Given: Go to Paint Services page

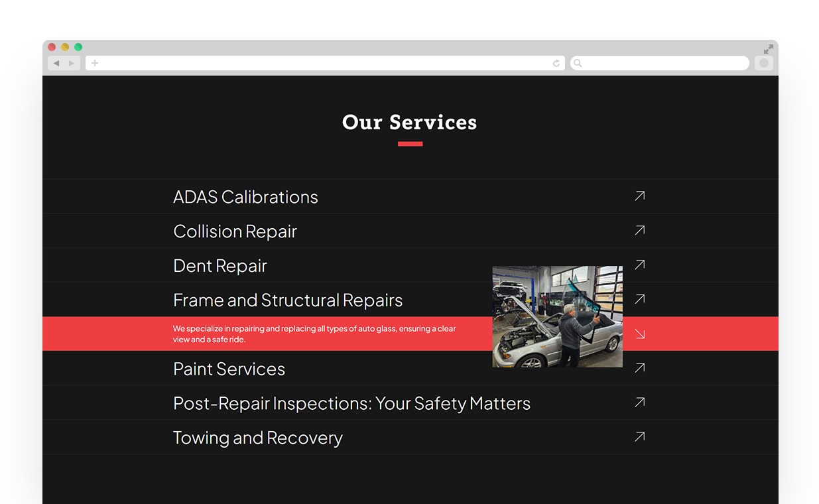Looking at the screenshot, I should point(229,369).
